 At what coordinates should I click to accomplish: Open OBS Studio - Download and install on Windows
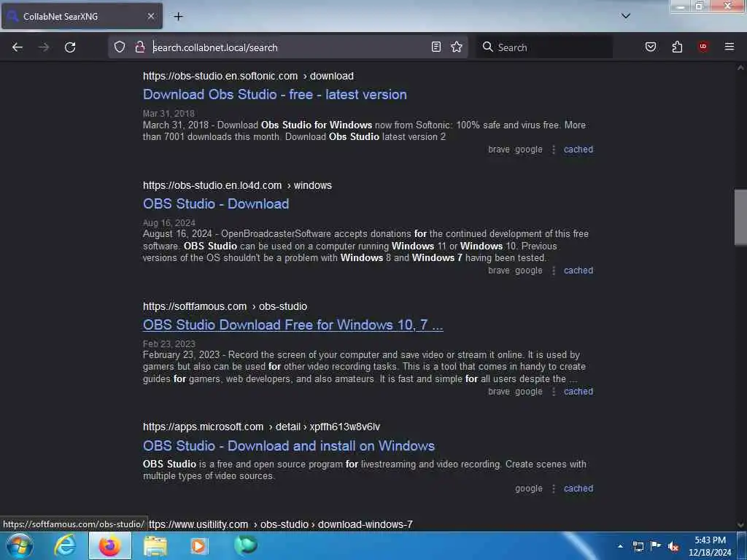(x=289, y=446)
